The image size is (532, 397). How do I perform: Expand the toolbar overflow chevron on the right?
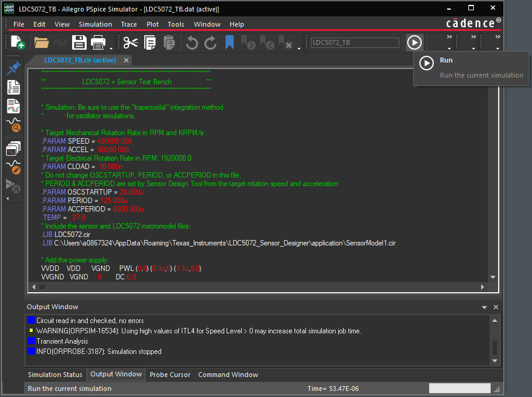(x=497, y=36)
